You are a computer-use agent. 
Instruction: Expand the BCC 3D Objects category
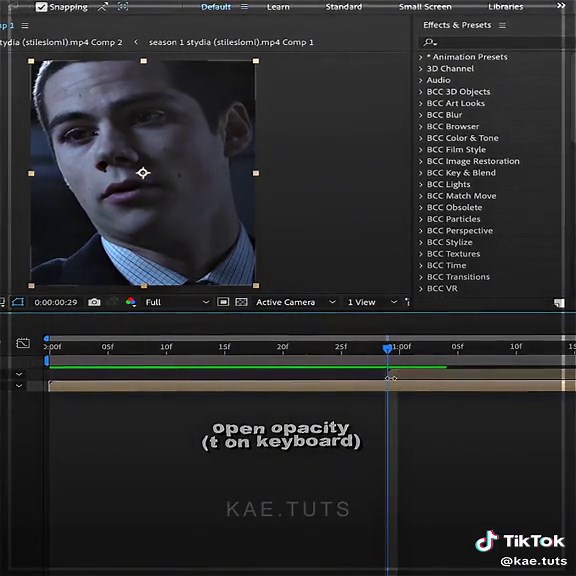pyautogui.click(x=421, y=92)
